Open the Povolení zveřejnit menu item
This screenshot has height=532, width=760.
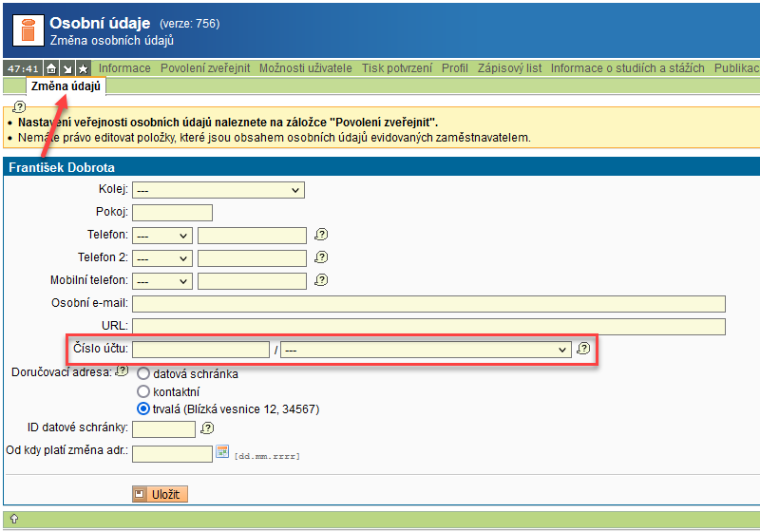coord(205,68)
